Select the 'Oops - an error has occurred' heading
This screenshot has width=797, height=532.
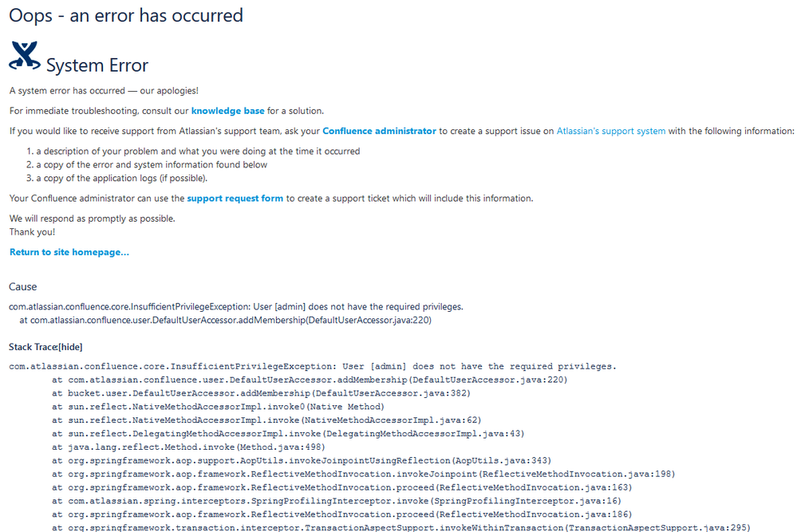126,15
